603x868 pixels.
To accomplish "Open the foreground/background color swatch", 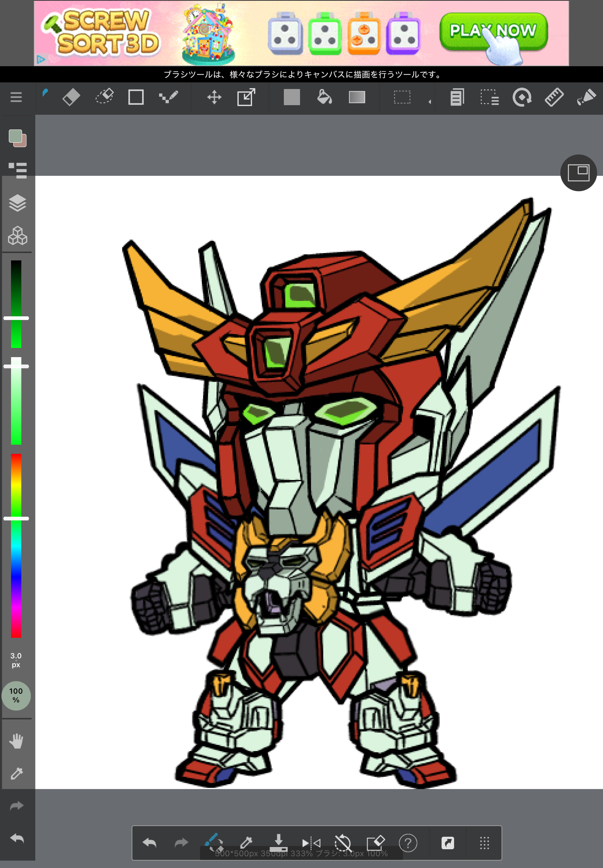I will point(17,138).
